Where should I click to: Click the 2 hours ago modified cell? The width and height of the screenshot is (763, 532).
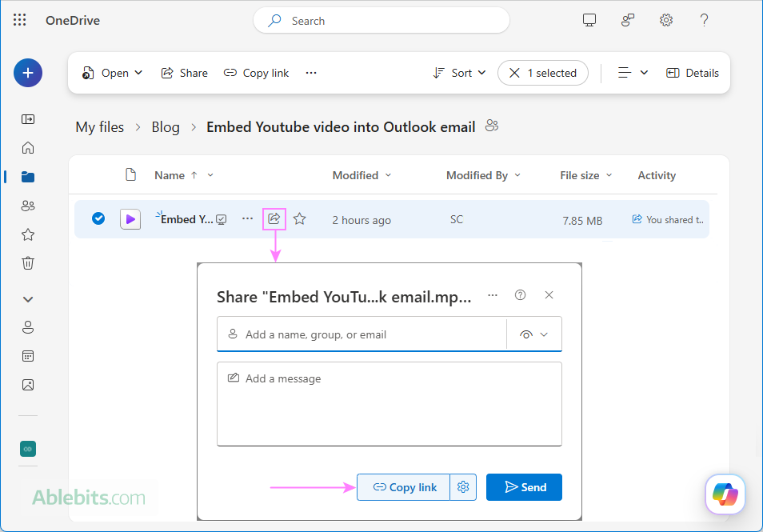tap(362, 220)
